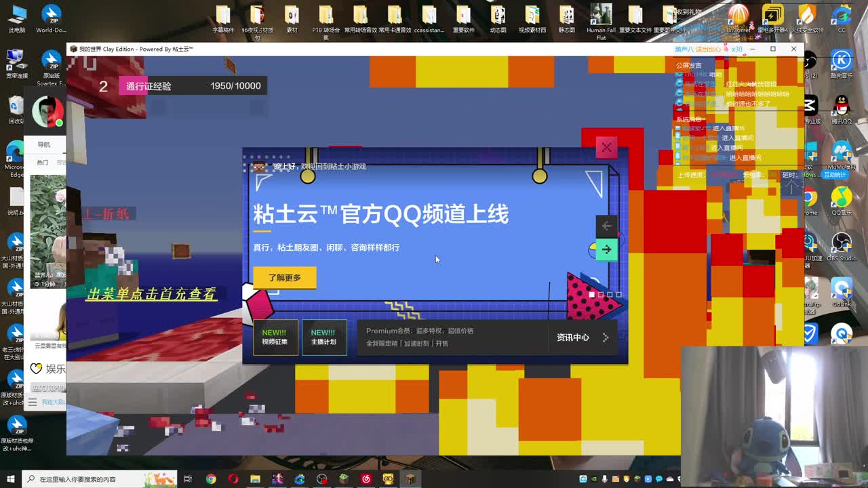Click the green next-slide arrow on the banner

click(606, 249)
